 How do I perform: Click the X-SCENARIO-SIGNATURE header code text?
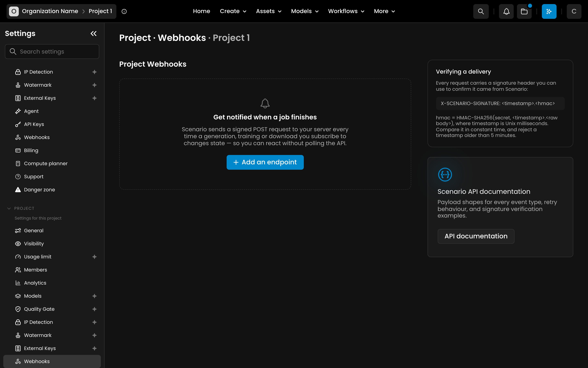498,103
